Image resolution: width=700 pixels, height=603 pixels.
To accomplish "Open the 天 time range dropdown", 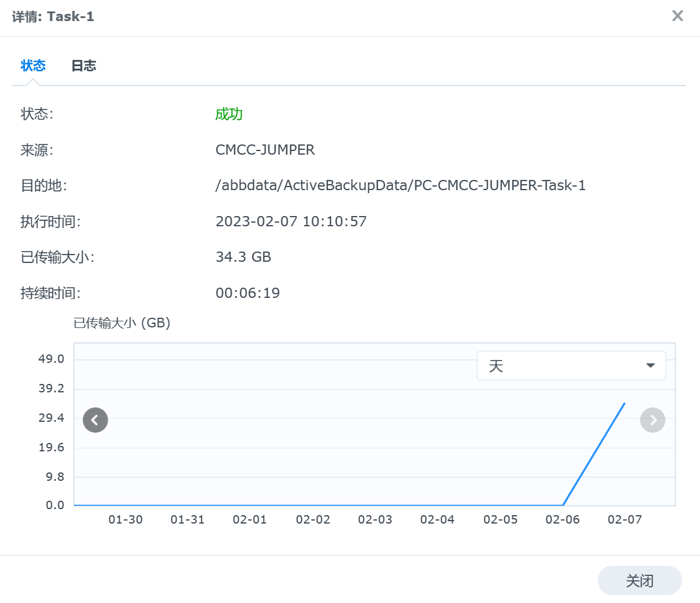I will pyautogui.click(x=571, y=365).
